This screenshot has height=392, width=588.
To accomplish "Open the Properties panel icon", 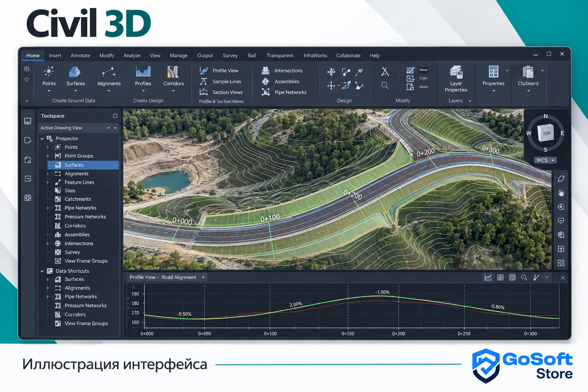I will point(493,71).
